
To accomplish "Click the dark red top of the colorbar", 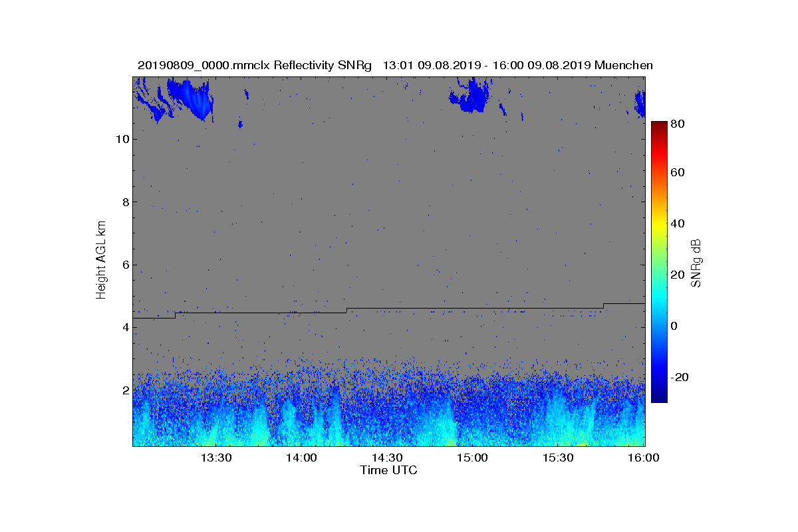I will pyautogui.click(x=658, y=126).
